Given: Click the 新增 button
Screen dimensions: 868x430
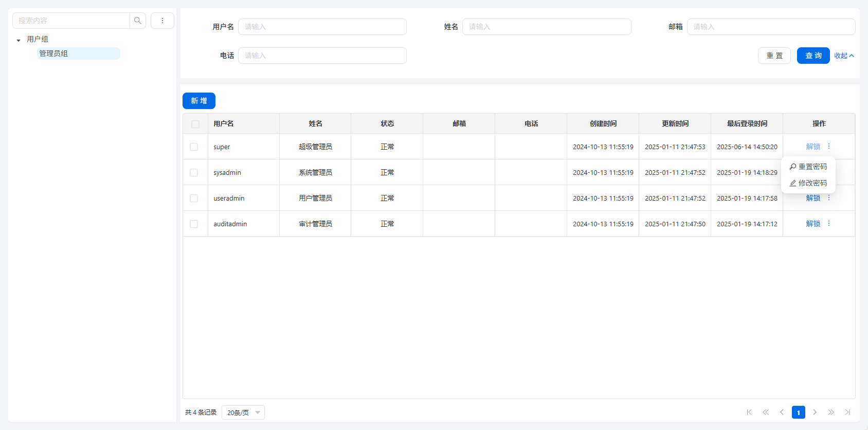Looking at the screenshot, I should tap(199, 101).
